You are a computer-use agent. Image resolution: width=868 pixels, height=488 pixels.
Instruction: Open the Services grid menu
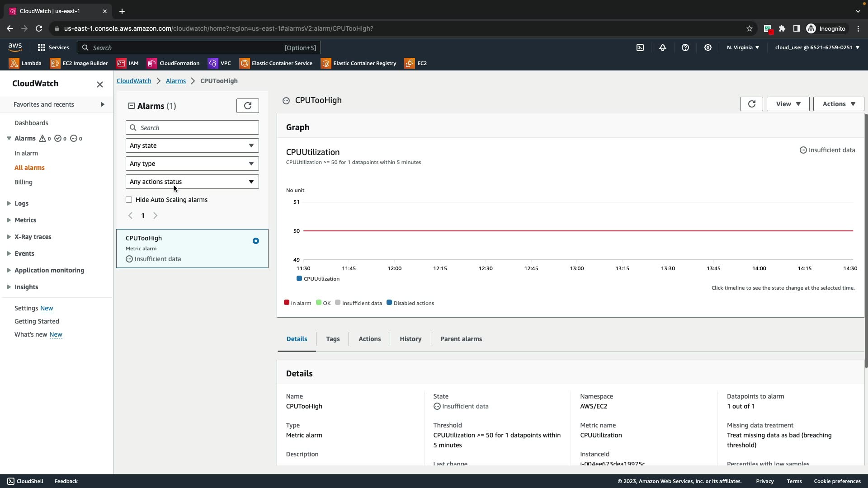point(53,47)
